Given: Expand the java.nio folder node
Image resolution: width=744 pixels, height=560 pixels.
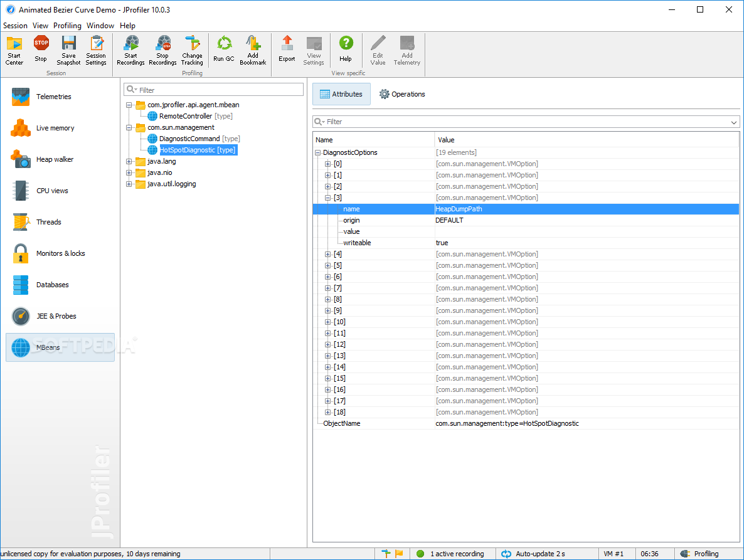Looking at the screenshot, I should coord(129,172).
